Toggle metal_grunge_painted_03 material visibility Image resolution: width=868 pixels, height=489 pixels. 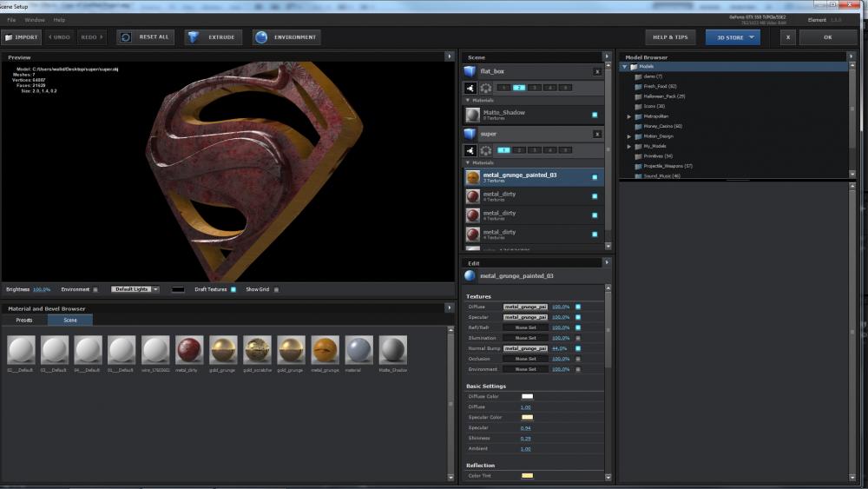pyautogui.click(x=595, y=177)
